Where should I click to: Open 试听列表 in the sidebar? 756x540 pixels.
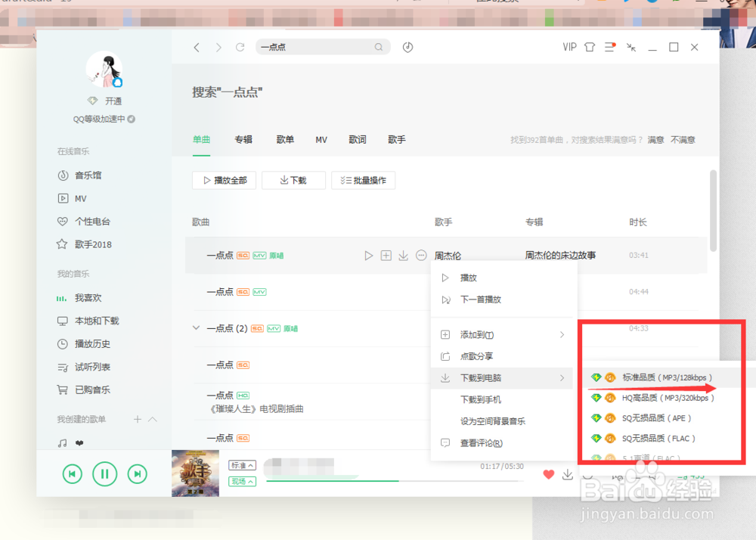tap(84, 367)
